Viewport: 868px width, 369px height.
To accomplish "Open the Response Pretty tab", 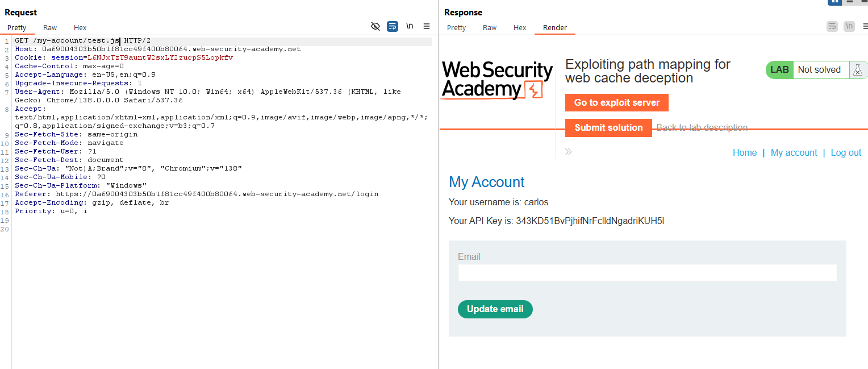I will pyautogui.click(x=456, y=27).
